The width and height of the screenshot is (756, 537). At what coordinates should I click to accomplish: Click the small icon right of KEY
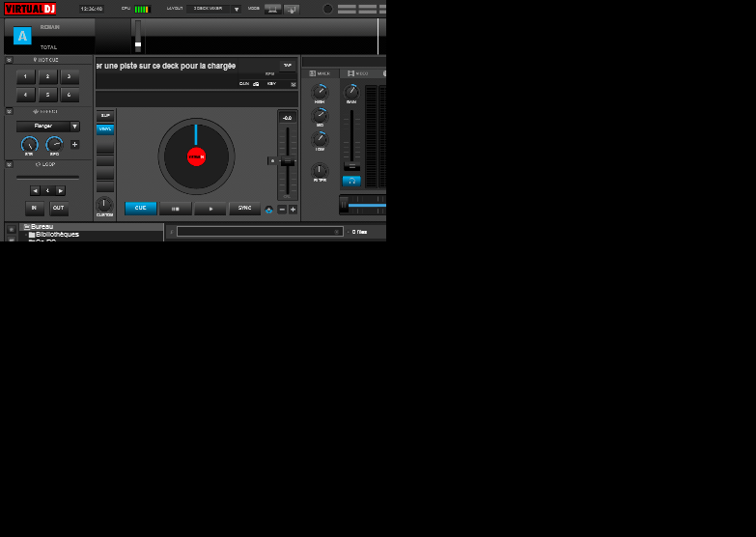[294, 84]
